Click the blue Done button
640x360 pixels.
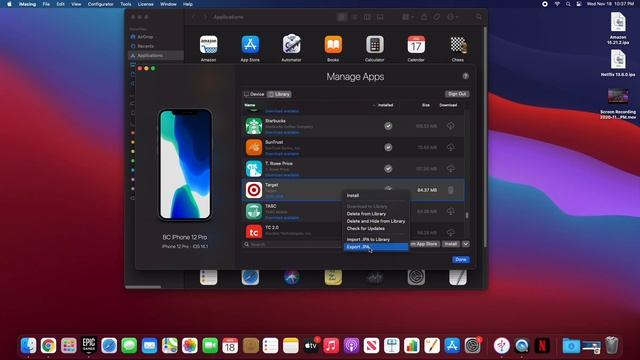click(x=461, y=260)
